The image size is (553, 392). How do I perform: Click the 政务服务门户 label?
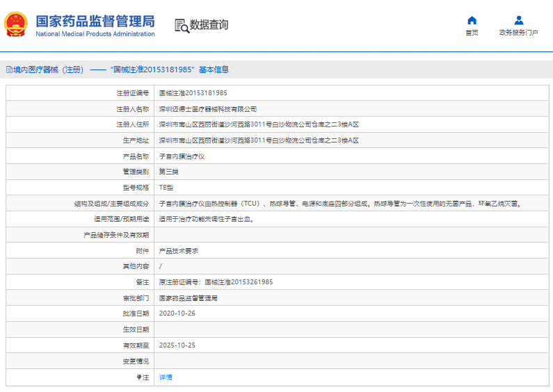click(x=519, y=33)
